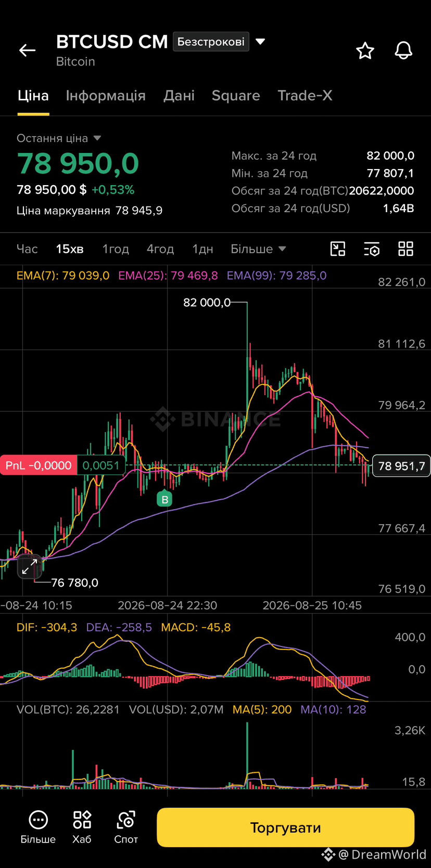Tap the yellow Торгувати button
Screen dimensions: 431x868
285,827
